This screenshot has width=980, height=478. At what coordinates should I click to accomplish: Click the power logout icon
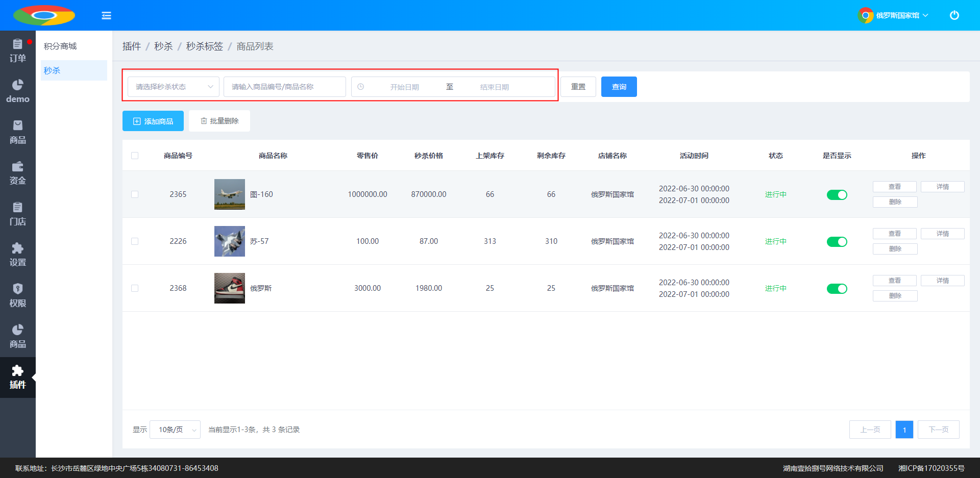pyautogui.click(x=954, y=15)
